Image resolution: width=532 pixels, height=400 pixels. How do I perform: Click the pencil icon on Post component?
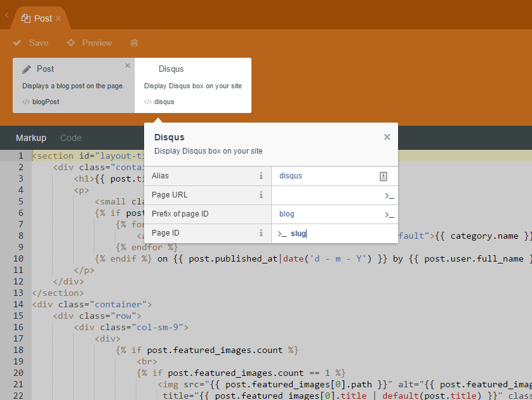click(27, 69)
